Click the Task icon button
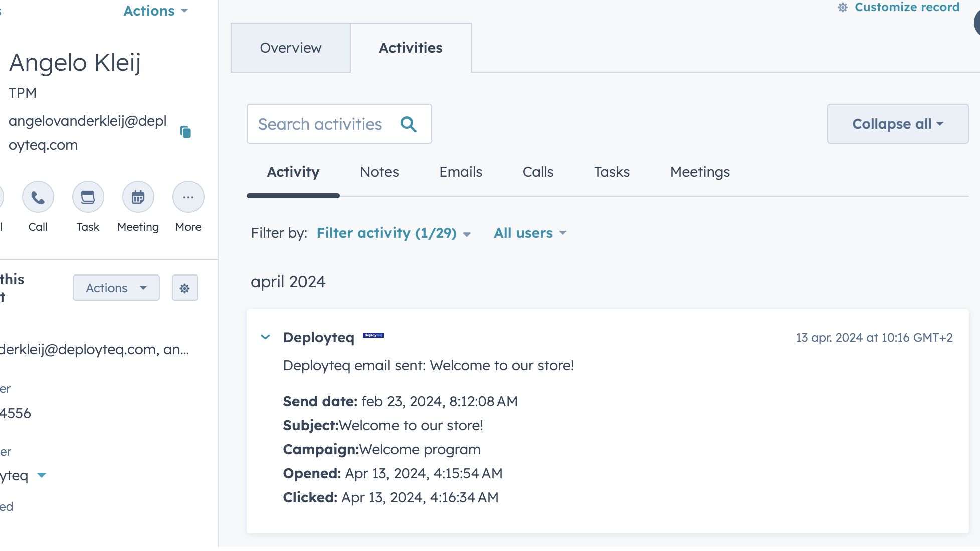Viewport: 980px width, 551px height. [x=88, y=197]
